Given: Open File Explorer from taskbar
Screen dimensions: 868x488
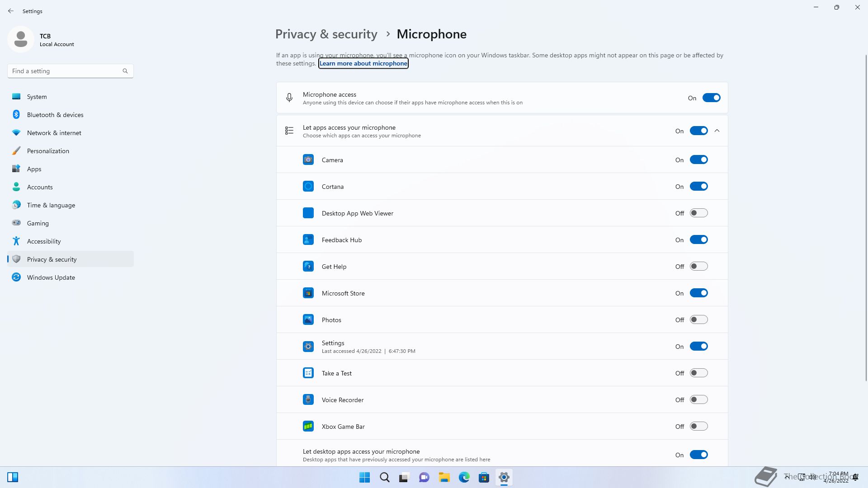Looking at the screenshot, I should tap(444, 478).
